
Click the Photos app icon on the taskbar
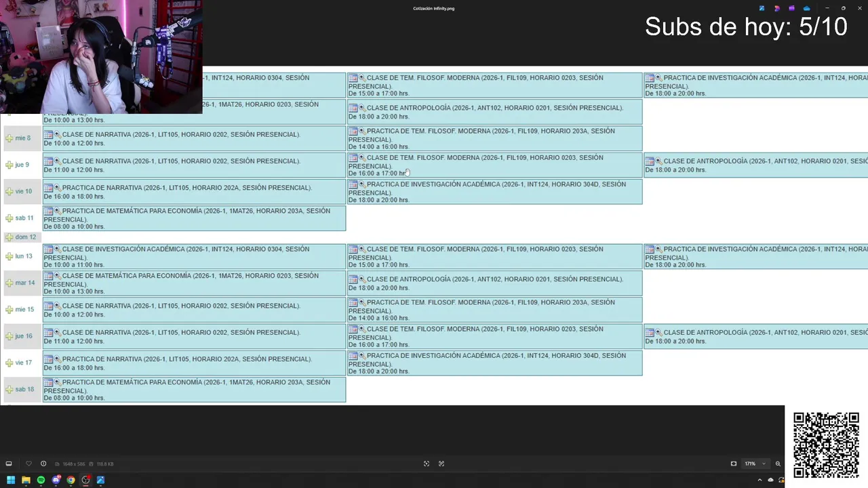pos(100,480)
